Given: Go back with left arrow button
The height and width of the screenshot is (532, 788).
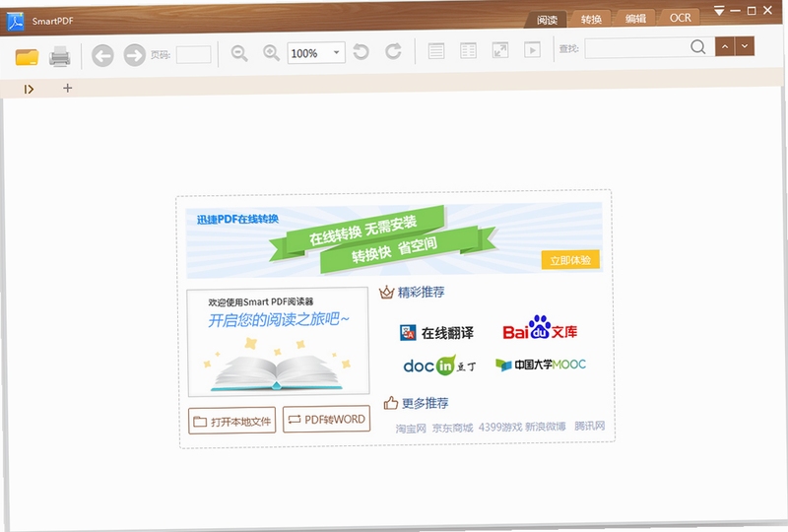Looking at the screenshot, I should point(102,55).
